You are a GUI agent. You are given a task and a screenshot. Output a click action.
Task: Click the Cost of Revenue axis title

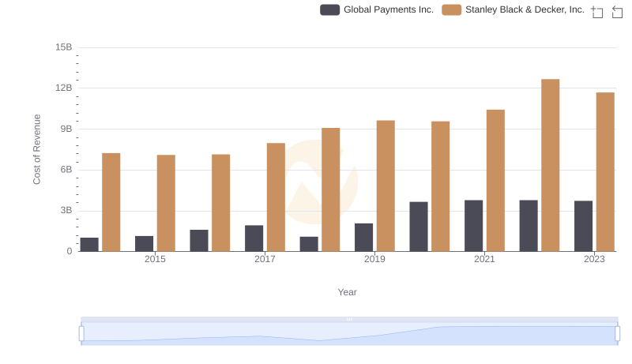37,149
